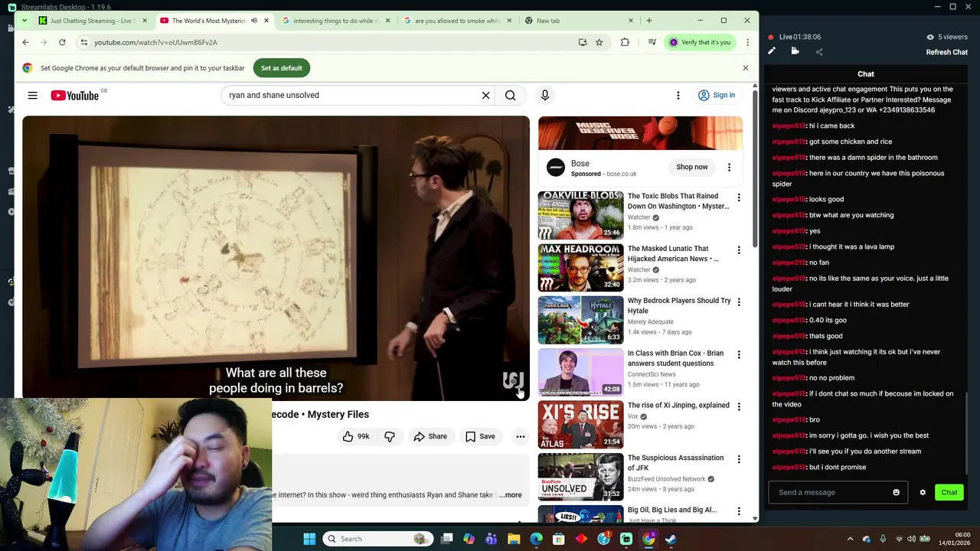Toggle the viewer count eye icon
Viewport: 980px width, 551px height.
pos(930,37)
